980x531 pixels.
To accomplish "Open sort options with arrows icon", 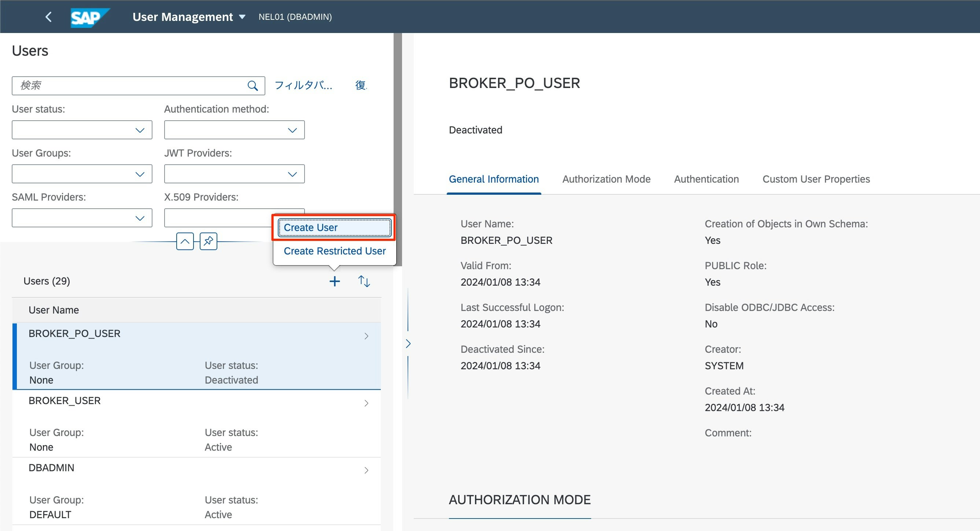I will (364, 281).
